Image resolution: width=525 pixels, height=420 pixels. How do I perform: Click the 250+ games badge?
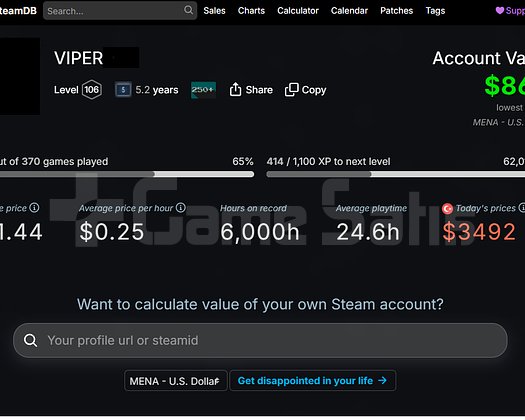(x=203, y=90)
